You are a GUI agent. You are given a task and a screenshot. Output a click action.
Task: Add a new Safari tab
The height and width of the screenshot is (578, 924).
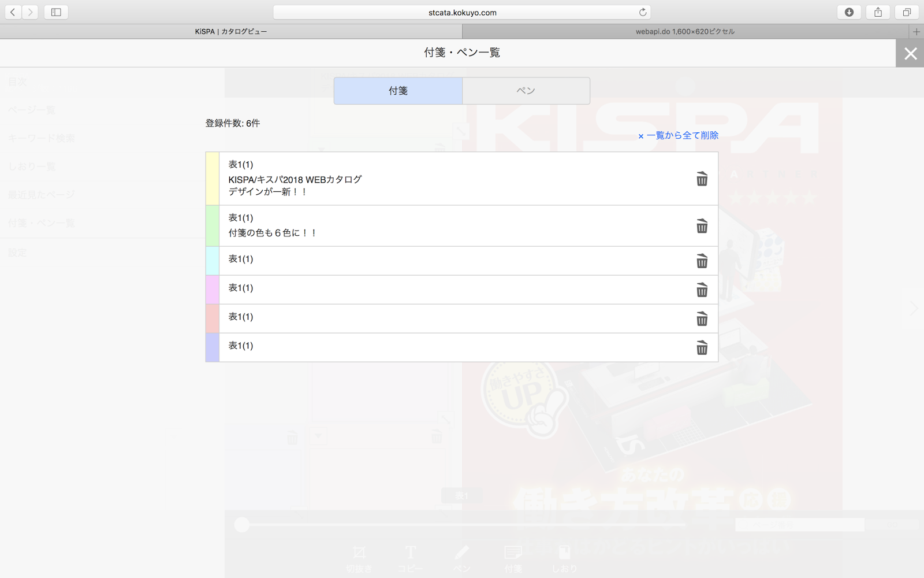916,32
